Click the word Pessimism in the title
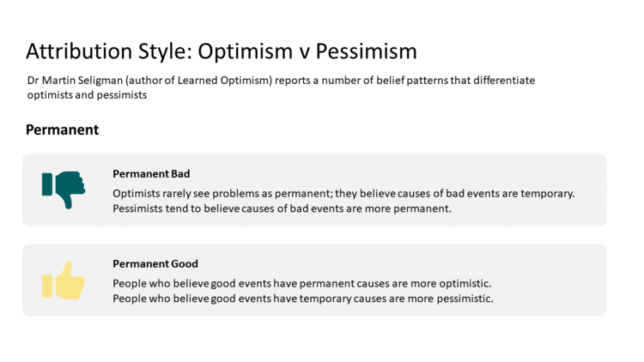The width and height of the screenshot is (644, 362). tap(366, 51)
